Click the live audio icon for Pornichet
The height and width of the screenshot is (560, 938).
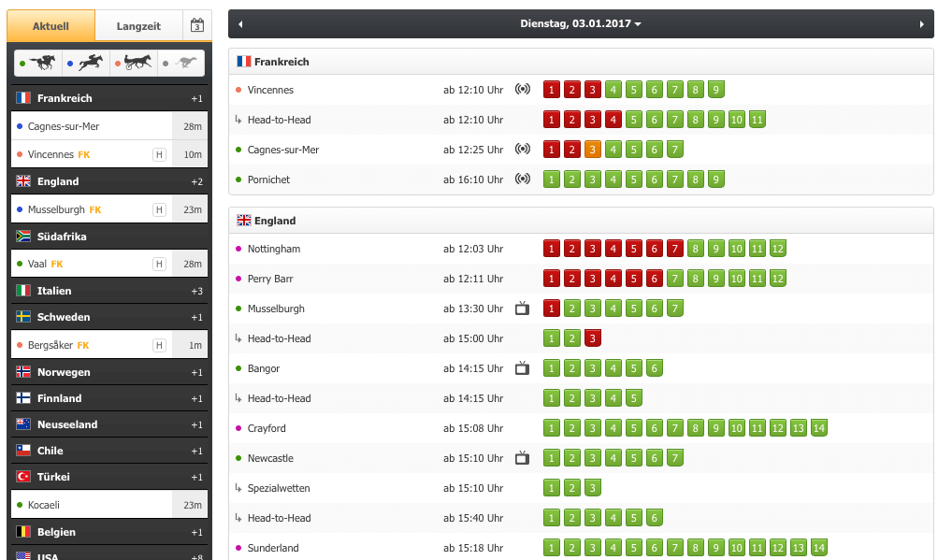523,179
